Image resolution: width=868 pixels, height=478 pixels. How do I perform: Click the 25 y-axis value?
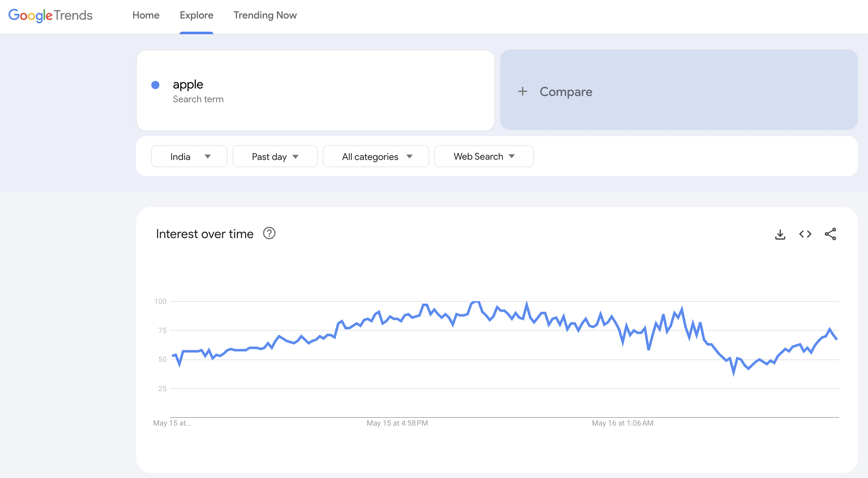click(x=162, y=389)
